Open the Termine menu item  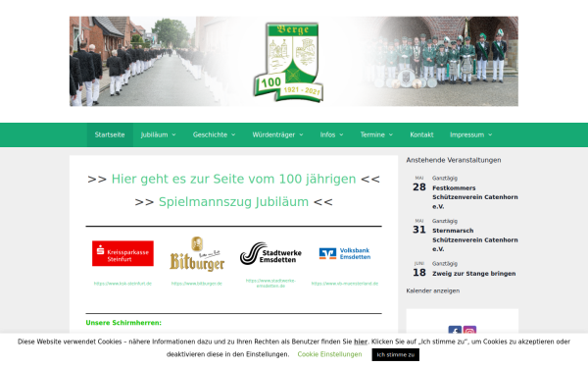(x=372, y=134)
